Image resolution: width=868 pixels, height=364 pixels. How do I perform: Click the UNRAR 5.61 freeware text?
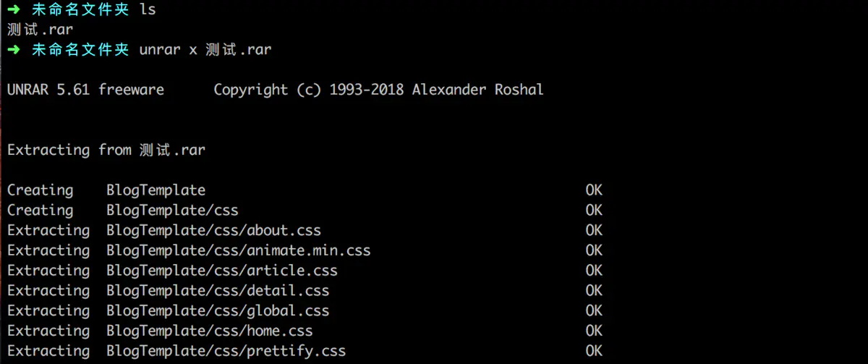pyautogui.click(x=85, y=90)
